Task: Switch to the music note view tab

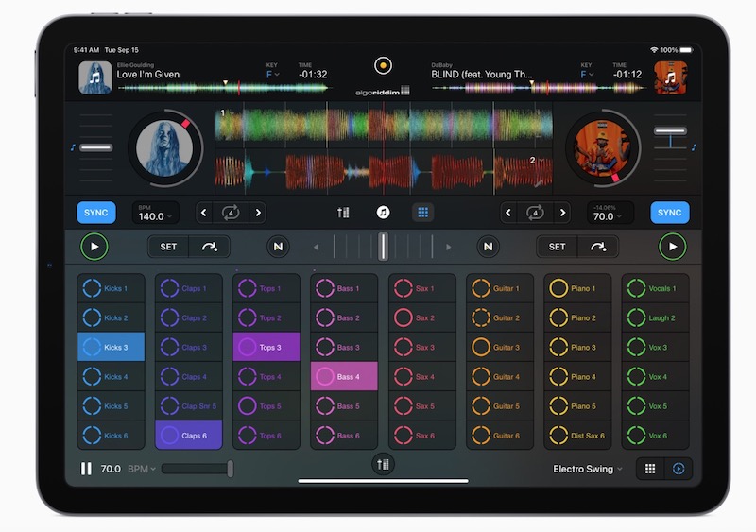Action: point(383,213)
